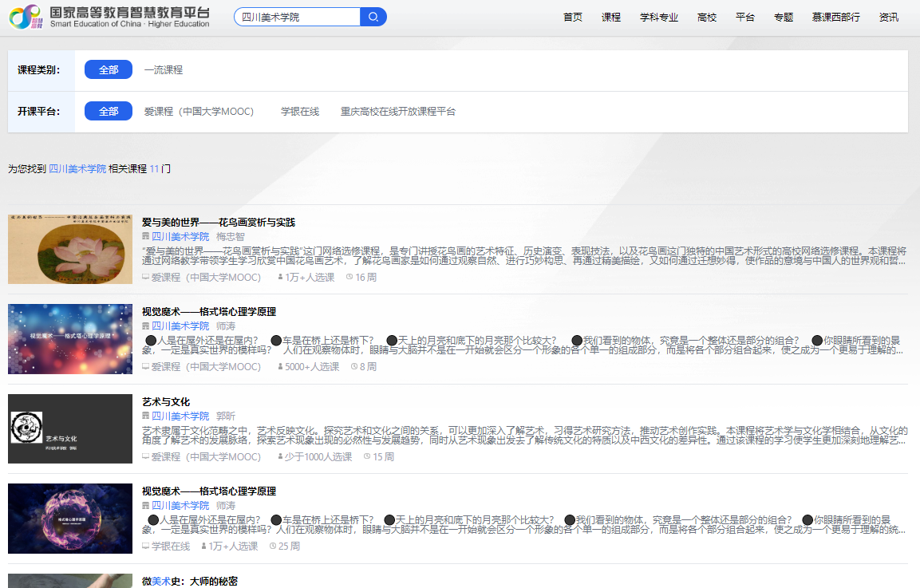Go to 学科专业 in the navigation
Image resolution: width=920 pixels, height=588 pixels.
point(659,18)
